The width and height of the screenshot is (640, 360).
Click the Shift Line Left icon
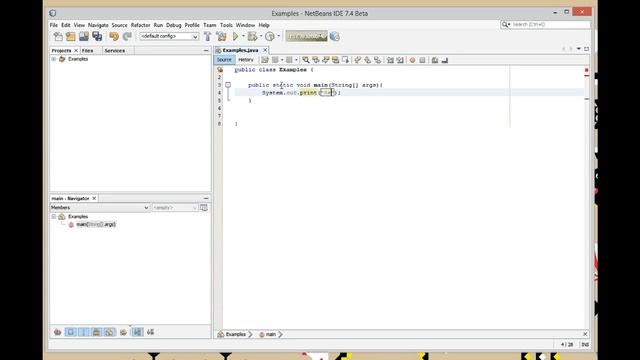390,60
